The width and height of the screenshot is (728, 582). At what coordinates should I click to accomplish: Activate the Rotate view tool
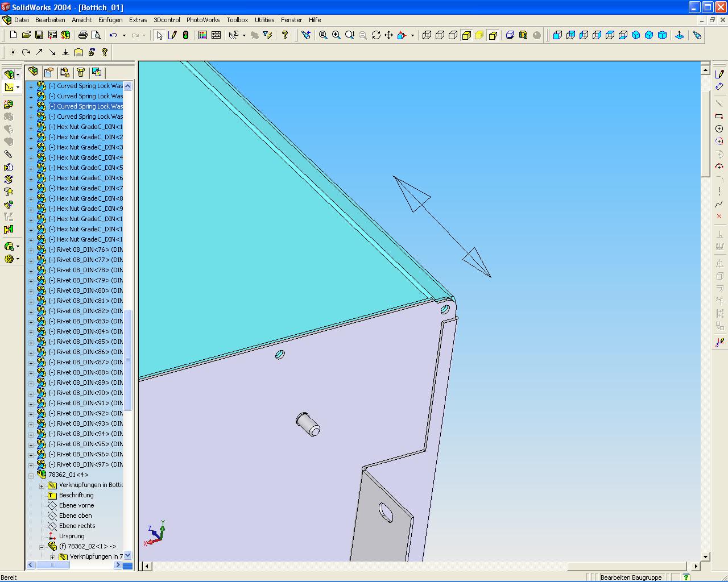click(x=376, y=35)
